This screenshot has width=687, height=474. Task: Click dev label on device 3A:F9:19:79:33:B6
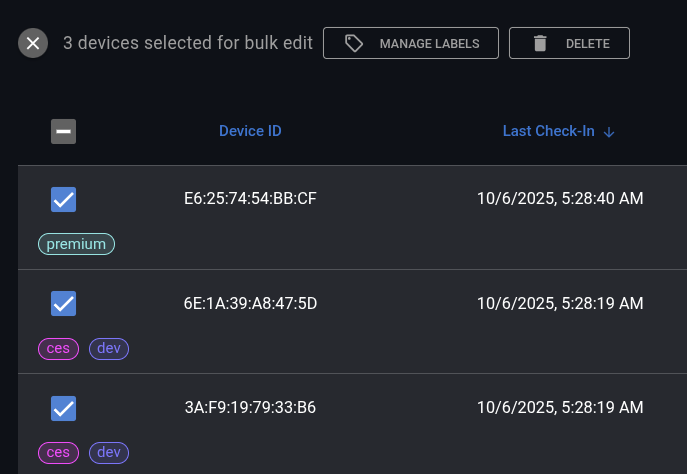109,452
